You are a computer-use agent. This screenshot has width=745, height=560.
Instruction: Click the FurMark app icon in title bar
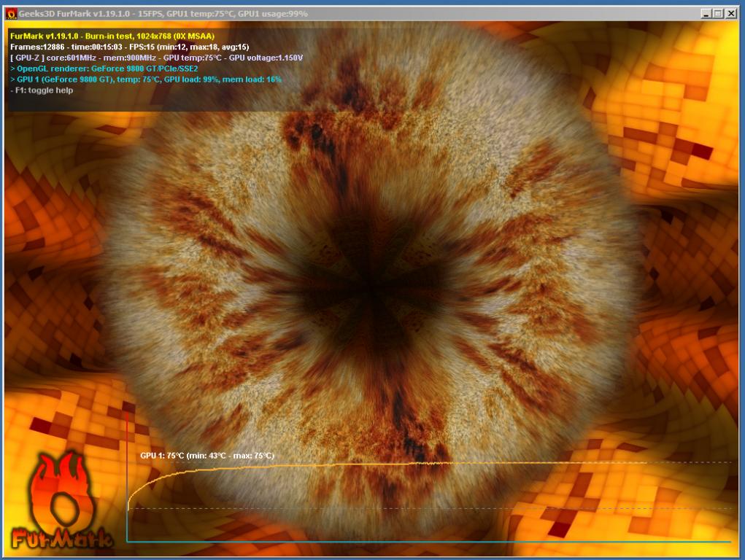pos(11,14)
